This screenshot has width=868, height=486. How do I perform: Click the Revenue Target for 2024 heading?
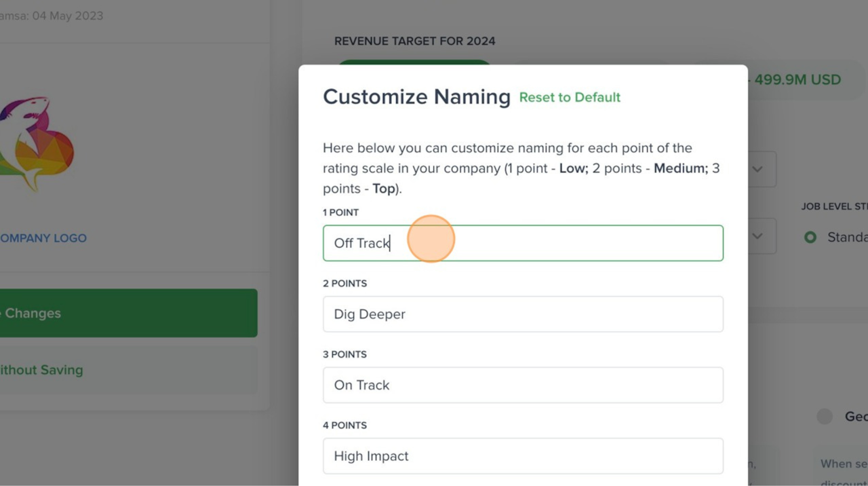(x=414, y=41)
